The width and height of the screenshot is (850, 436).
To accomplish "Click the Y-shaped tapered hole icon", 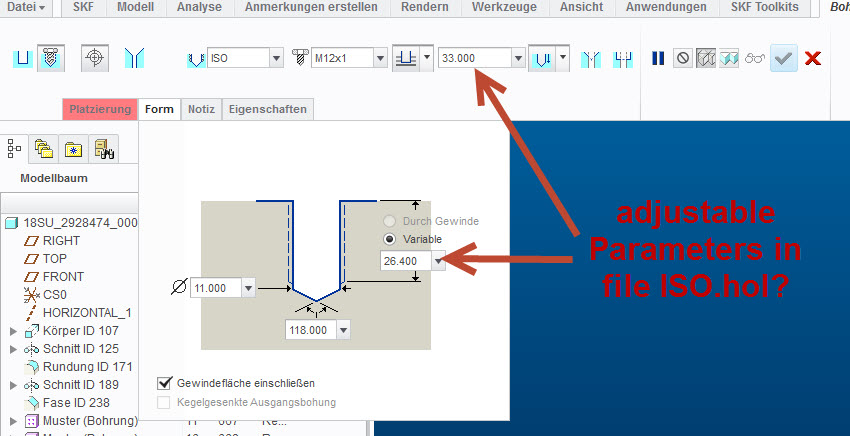I will pos(134,58).
